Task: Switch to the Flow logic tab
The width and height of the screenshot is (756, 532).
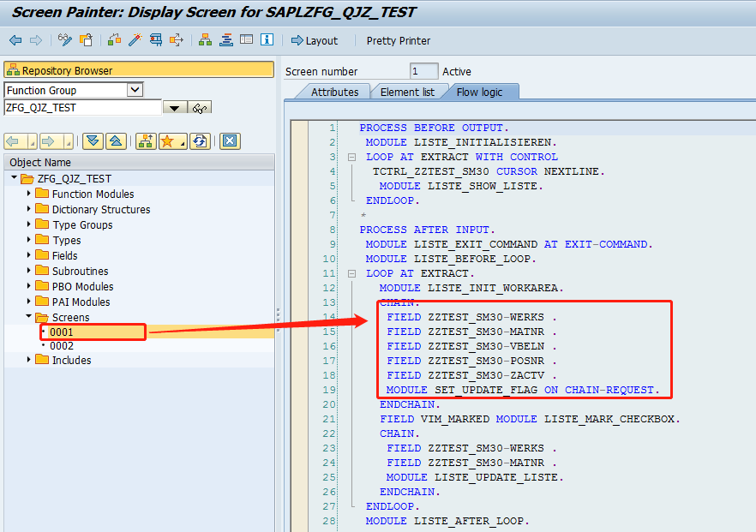Action: click(480, 92)
